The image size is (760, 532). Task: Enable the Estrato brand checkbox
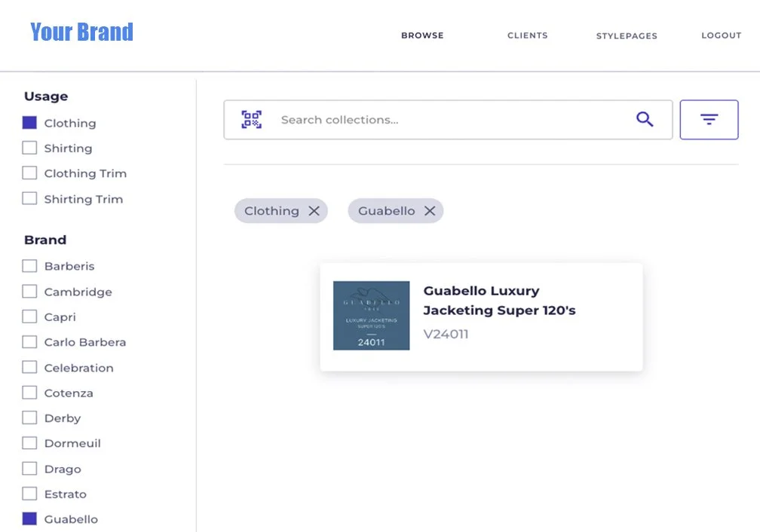(29, 494)
